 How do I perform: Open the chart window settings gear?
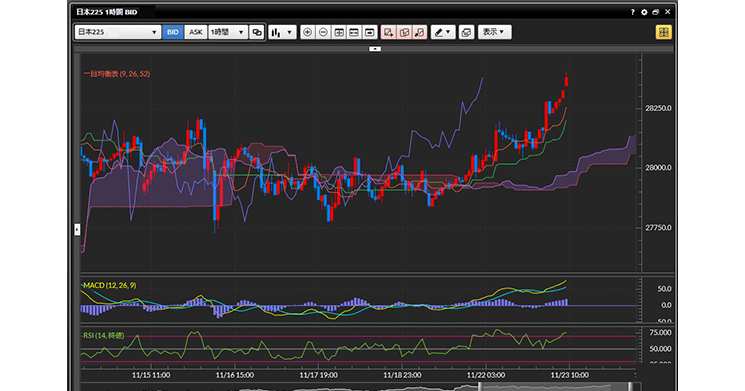pos(644,12)
